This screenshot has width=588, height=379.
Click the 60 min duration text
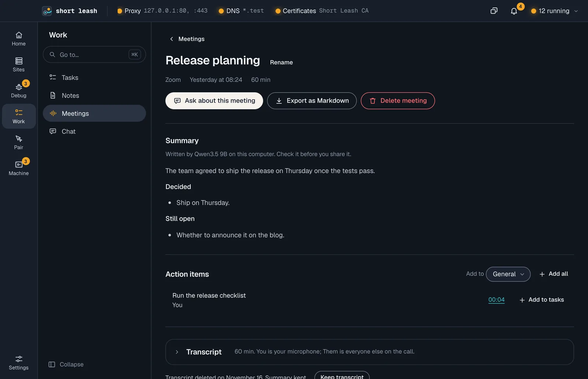point(261,80)
